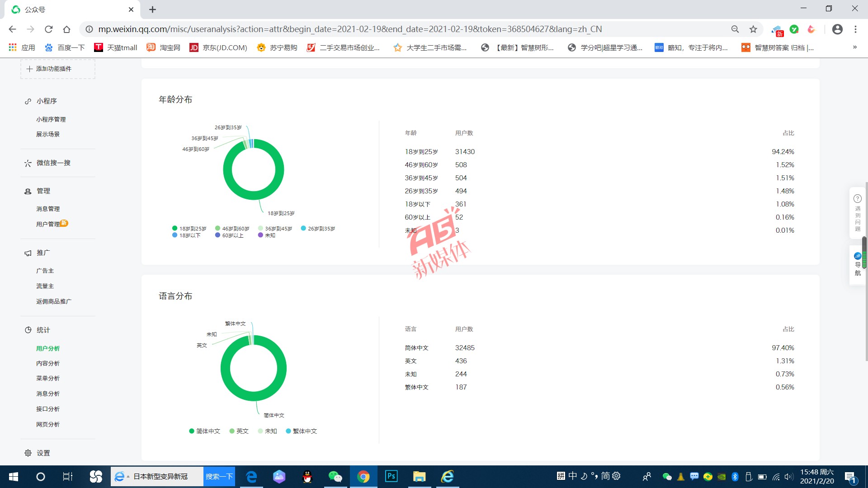Screen dimensions: 868x488
Task: Open the 导航 floating button
Action: [858, 265]
